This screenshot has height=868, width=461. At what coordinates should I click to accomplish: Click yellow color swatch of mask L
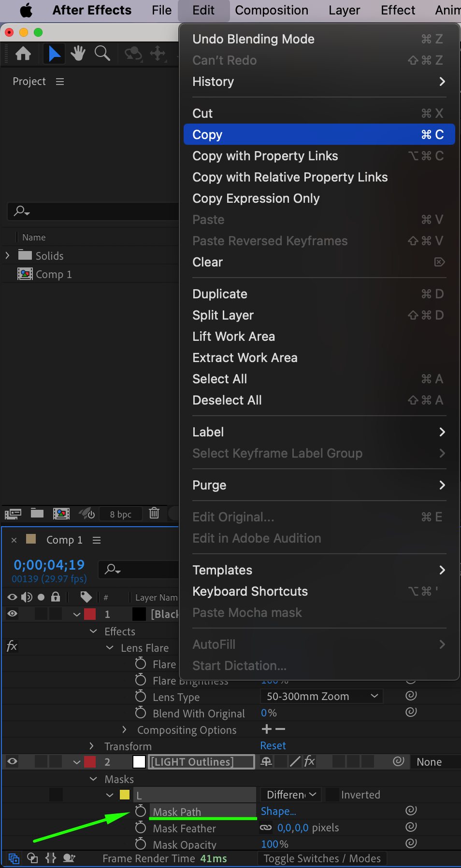[x=125, y=795]
